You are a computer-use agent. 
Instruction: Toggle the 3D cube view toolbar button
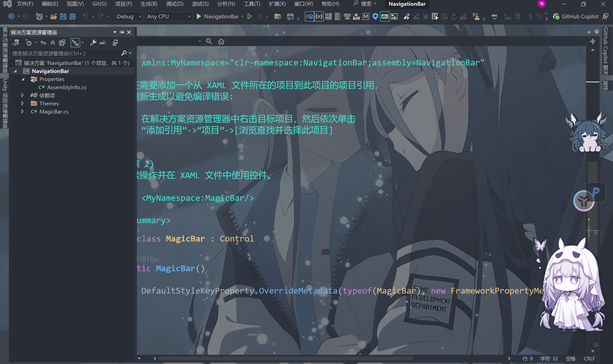point(309,16)
